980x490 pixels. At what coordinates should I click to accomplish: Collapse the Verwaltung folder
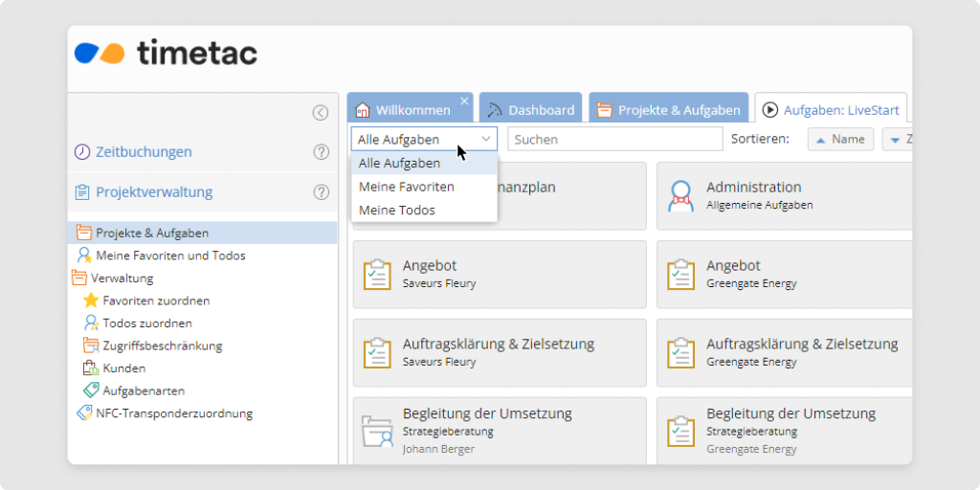click(x=78, y=278)
